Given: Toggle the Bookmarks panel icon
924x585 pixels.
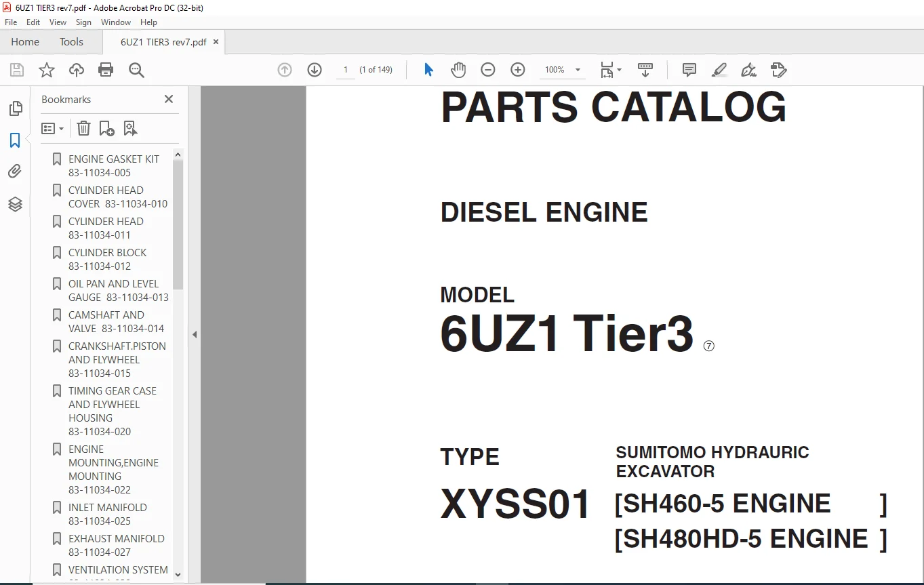Looking at the screenshot, I should [15, 140].
